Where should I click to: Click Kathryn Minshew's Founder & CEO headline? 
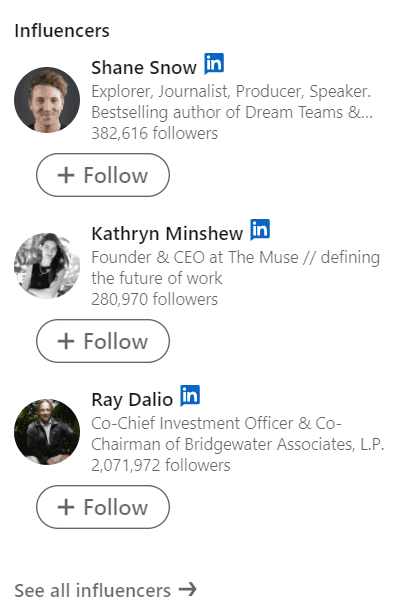[235, 268]
